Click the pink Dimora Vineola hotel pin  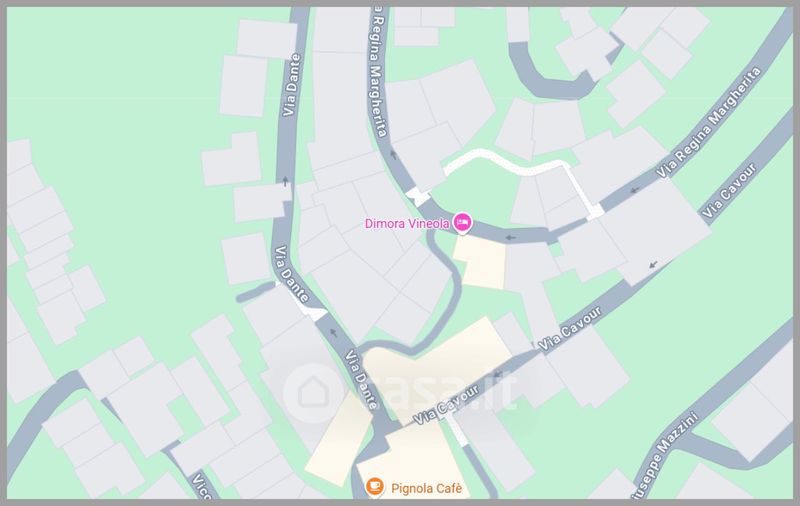tap(462, 222)
